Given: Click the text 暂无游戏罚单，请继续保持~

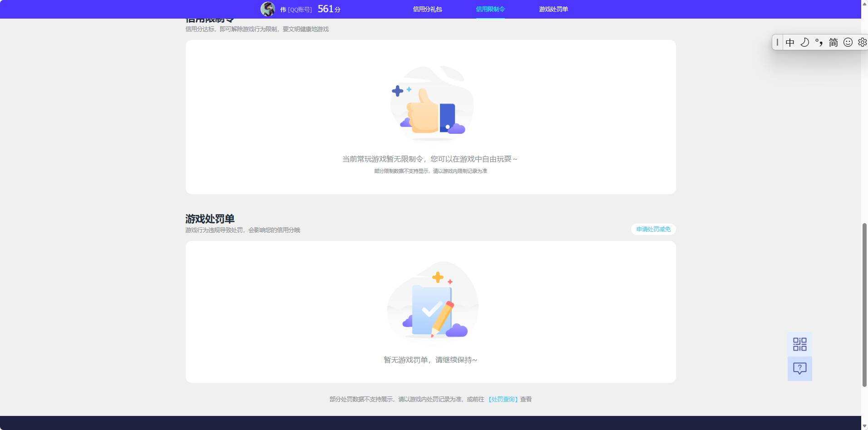Looking at the screenshot, I should click(x=430, y=360).
